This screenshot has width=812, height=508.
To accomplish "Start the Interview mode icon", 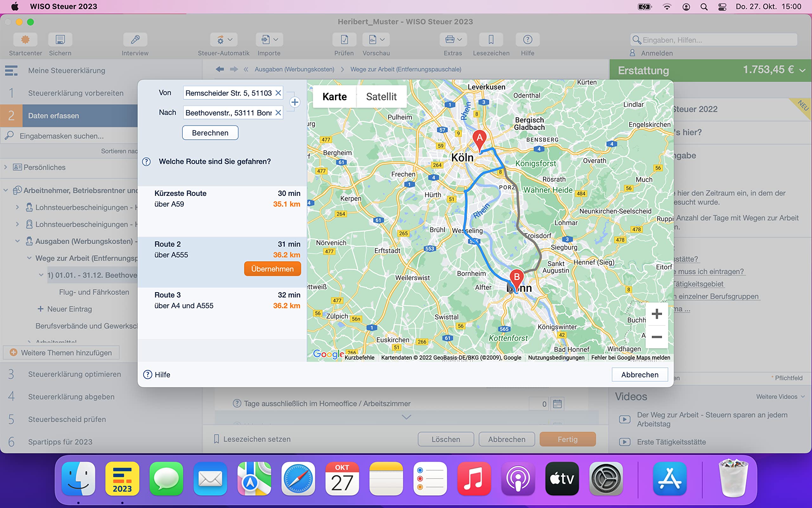I will pos(135,40).
